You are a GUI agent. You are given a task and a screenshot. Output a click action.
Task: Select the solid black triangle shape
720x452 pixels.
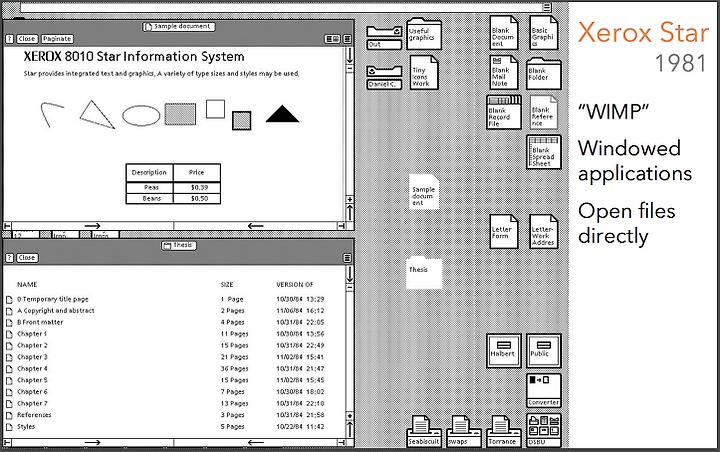coord(282,114)
